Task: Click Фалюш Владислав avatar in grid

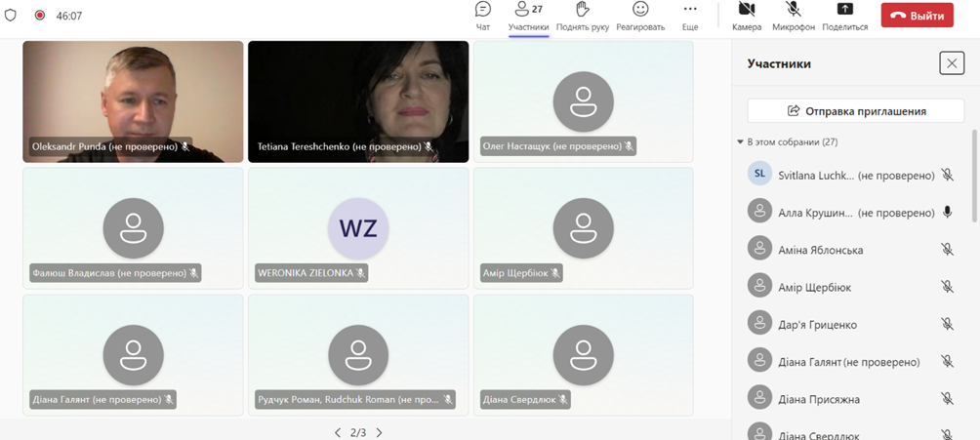Action: pyautogui.click(x=133, y=228)
